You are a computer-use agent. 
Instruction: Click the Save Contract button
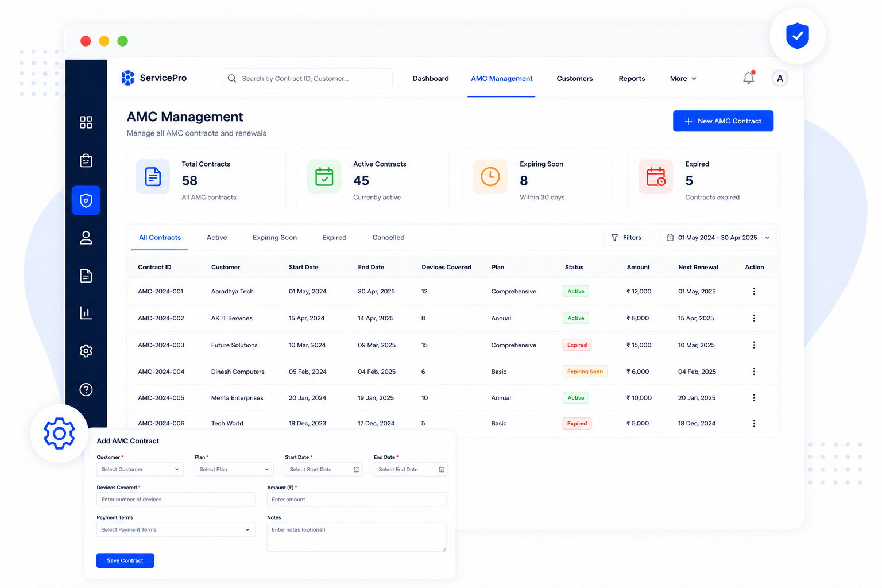coord(125,560)
